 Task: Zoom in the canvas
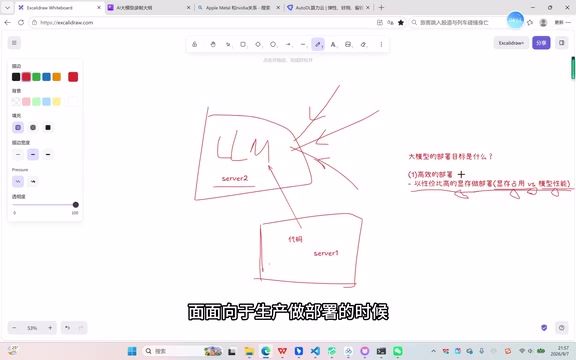(x=50, y=328)
